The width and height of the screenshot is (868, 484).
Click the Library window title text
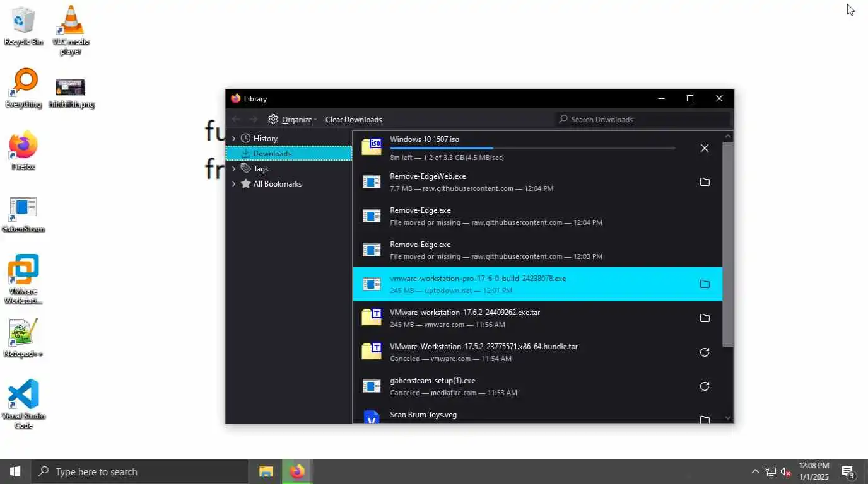pos(255,99)
